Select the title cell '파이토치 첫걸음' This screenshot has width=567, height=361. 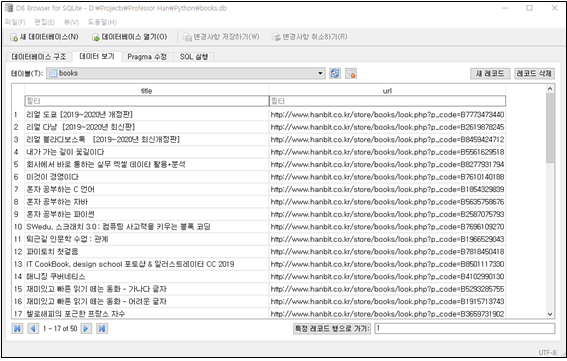146,251
